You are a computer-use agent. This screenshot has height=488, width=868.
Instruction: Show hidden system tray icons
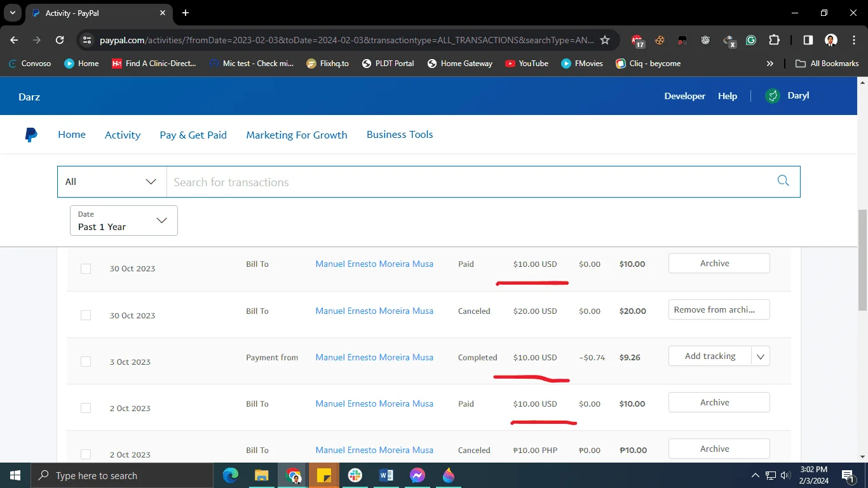pos(755,475)
